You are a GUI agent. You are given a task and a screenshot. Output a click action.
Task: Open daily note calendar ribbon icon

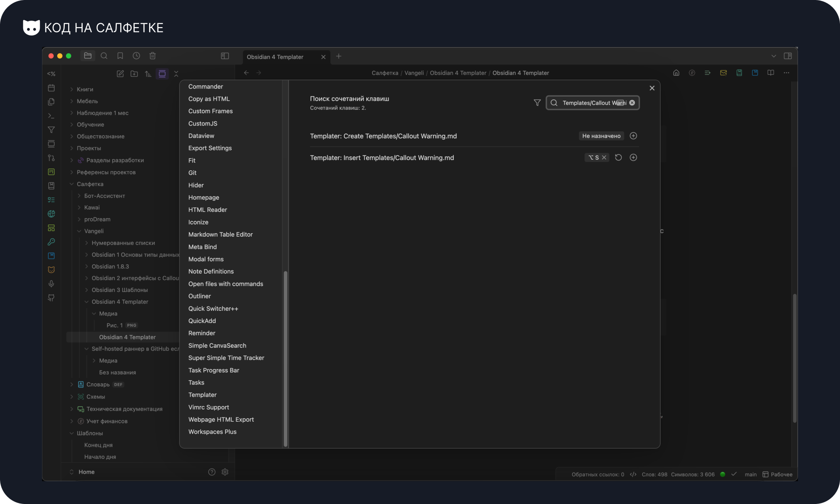point(51,88)
